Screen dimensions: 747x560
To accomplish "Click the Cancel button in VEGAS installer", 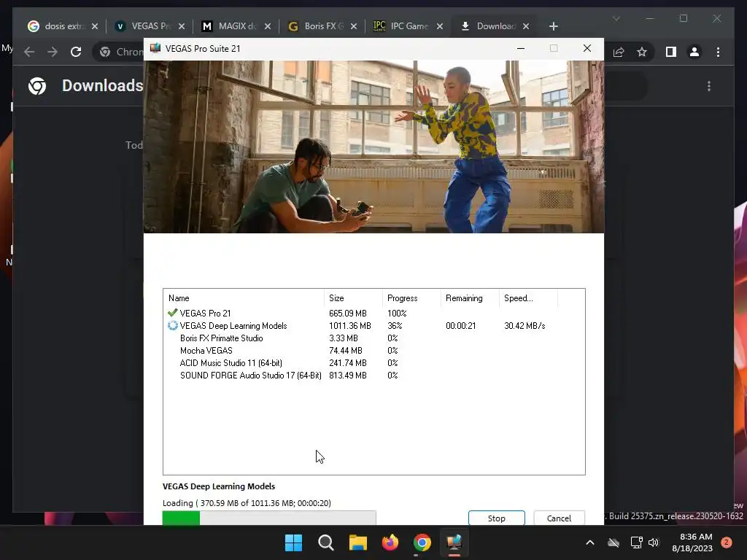I will [x=559, y=518].
